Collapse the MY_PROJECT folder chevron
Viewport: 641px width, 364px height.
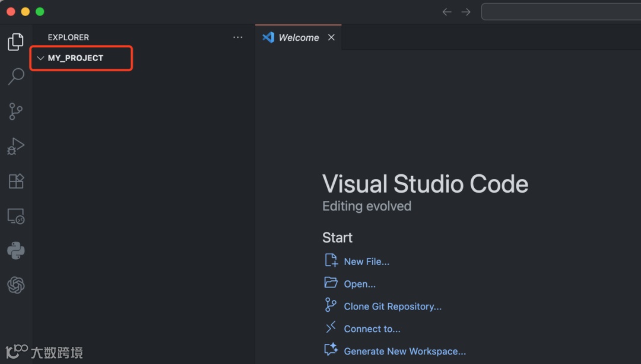(40, 58)
